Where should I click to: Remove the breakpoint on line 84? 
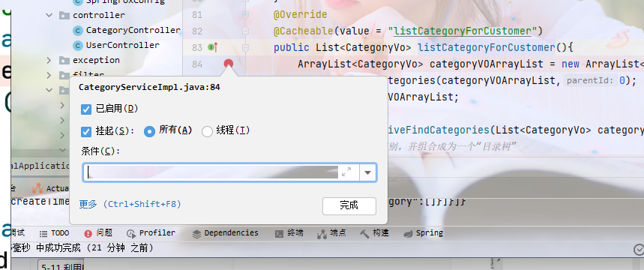coord(229,64)
